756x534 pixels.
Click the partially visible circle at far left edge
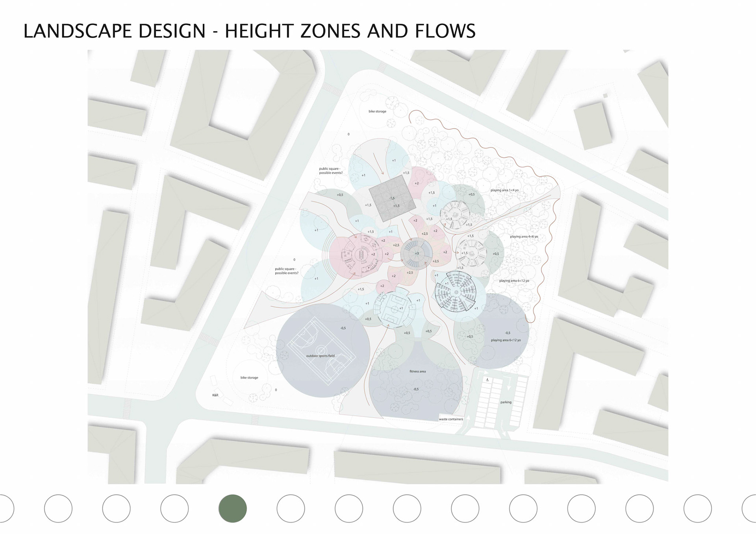click(x=6, y=508)
